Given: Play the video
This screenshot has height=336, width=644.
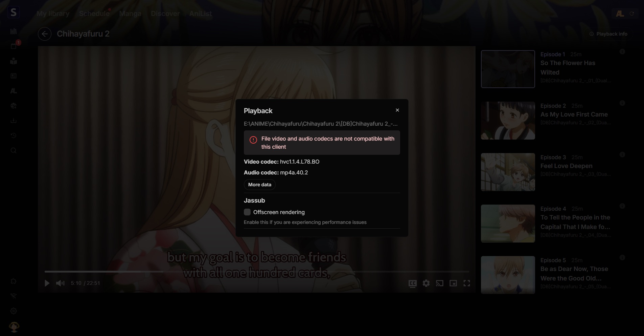Looking at the screenshot, I should click(x=47, y=283).
